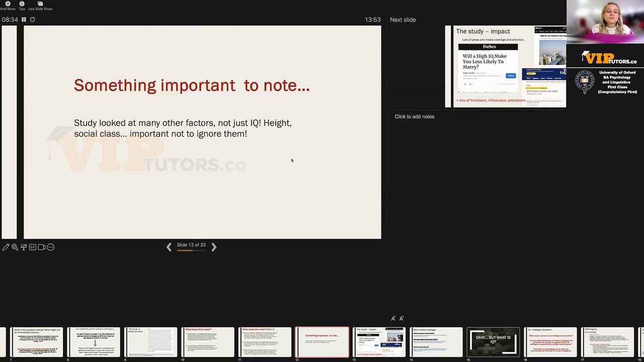Jump to slide 10 'What does this mean?'
This screenshot has height=362, width=644.
point(208,342)
